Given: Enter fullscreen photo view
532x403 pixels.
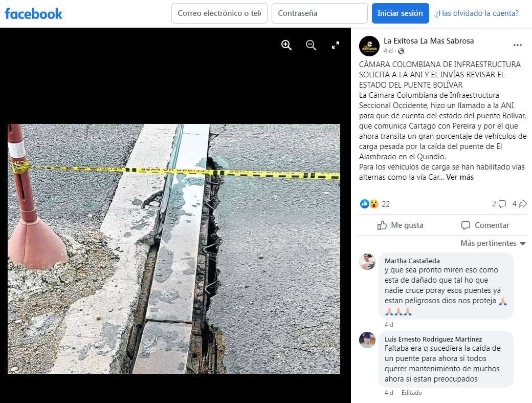Looking at the screenshot, I should click(336, 45).
